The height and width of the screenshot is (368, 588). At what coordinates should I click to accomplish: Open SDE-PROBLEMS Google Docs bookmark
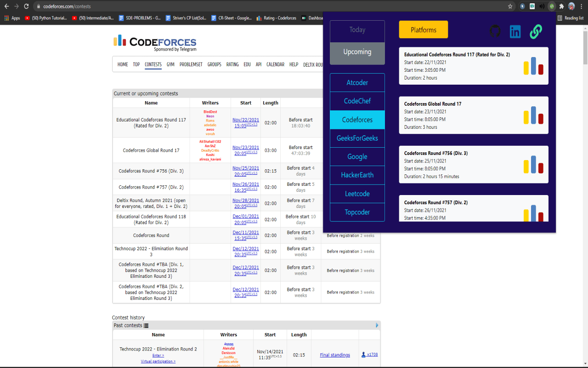140,18
